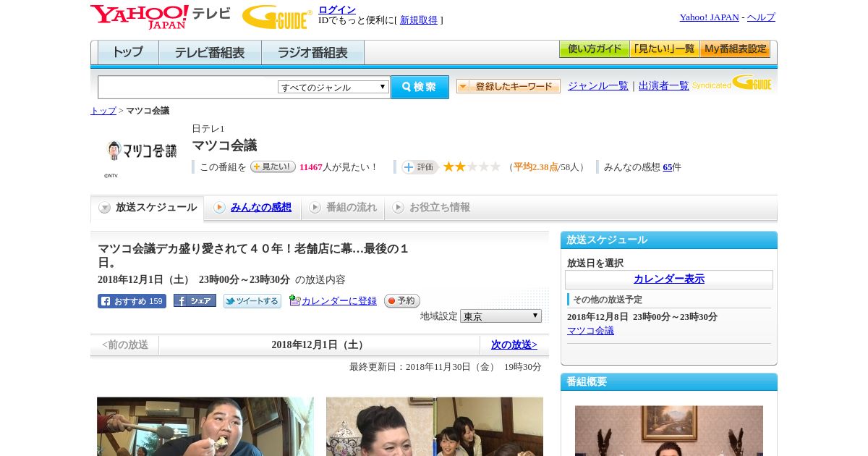Open the 65 reviews count link
This screenshot has width=868, height=456.
(x=668, y=167)
